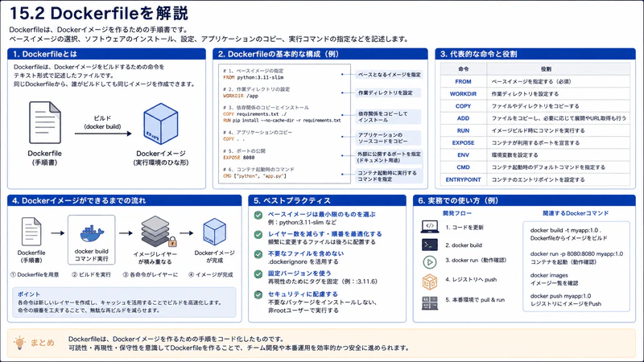Click the FROM command in the table
Image resolution: width=644 pixels, height=362 pixels.
coord(464,82)
